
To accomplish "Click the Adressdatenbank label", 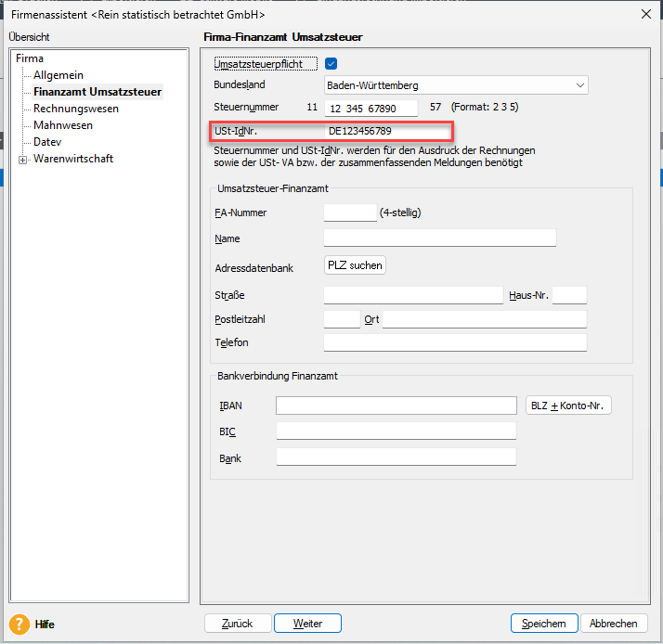I will point(253,268).
